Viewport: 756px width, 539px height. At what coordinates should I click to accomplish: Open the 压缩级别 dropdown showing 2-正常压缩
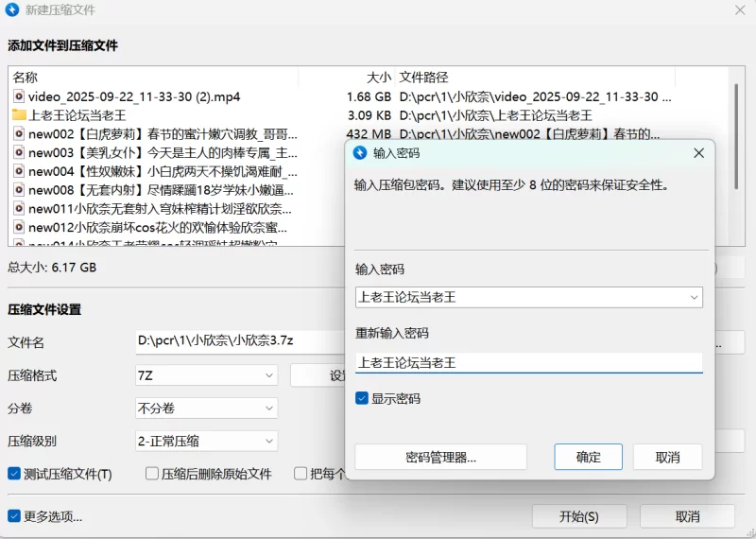tap(207, 441)
